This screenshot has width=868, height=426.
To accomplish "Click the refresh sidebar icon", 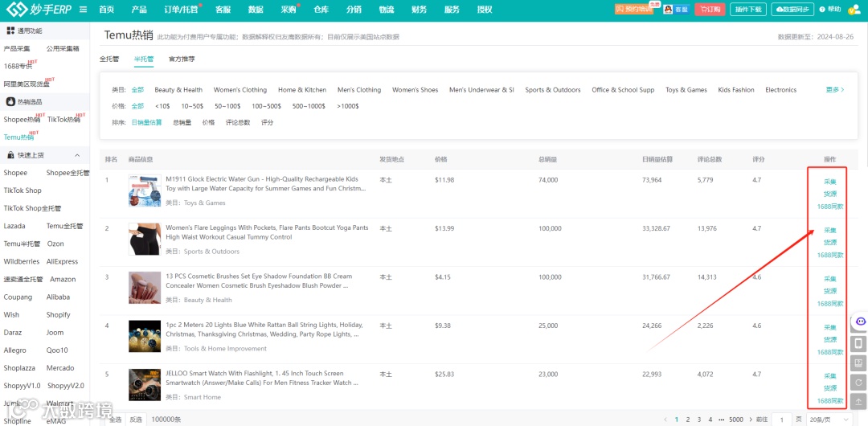I will [x=858, y=383].
